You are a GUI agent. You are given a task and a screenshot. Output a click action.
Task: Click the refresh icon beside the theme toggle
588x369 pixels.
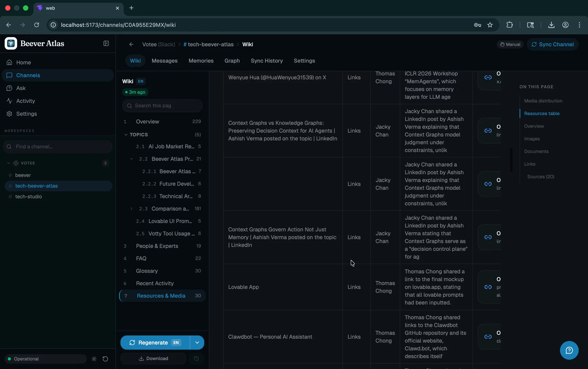(105, 359)
